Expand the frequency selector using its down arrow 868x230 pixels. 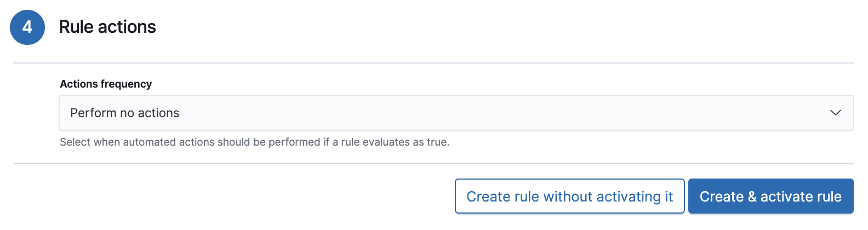[835, 113]
